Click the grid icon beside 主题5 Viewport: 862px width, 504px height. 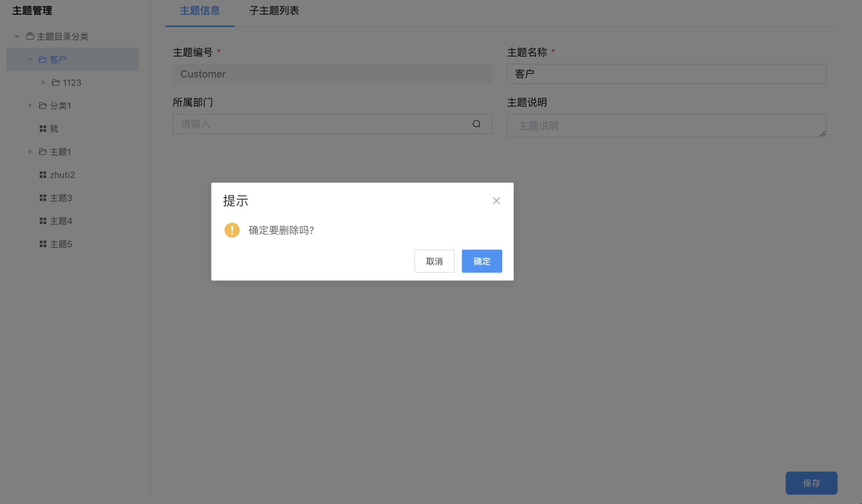[43, 244]
